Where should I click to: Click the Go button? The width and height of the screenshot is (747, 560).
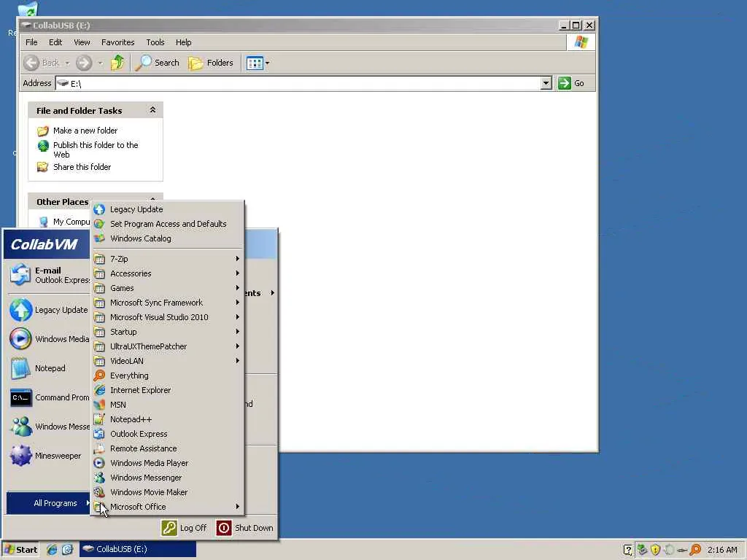tap(572, 83)
